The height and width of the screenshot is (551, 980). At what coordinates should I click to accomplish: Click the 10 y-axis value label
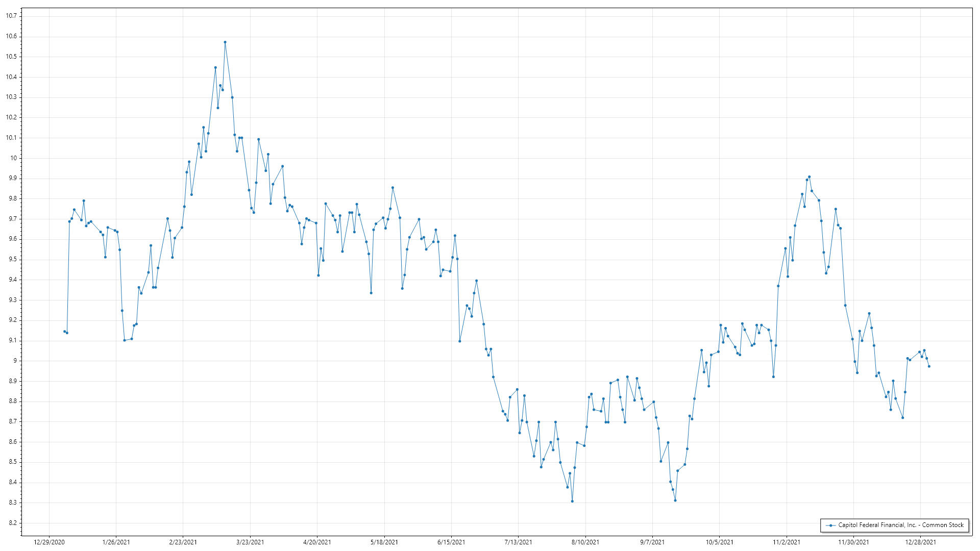point(14,158)
